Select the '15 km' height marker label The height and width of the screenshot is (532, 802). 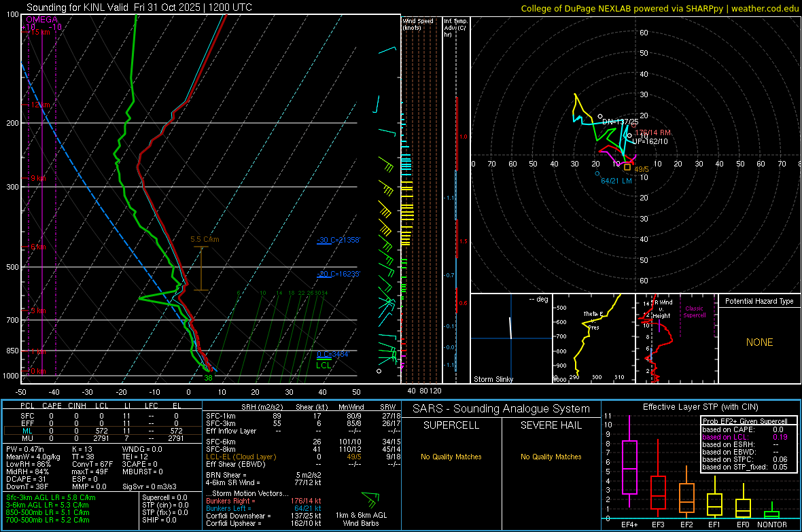[40, 32]
